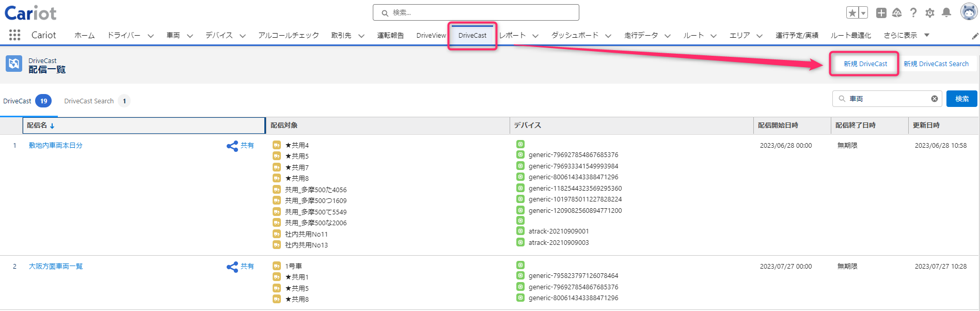Open the Trailhead guidance icon
Screen dimensions: 980x311
[x=897, y=13]
